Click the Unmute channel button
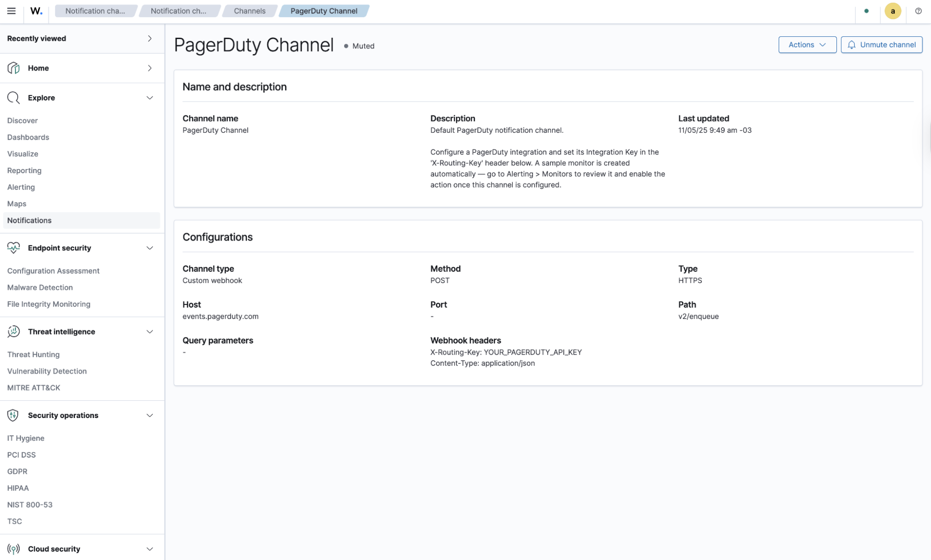 [x=881, y=45]
